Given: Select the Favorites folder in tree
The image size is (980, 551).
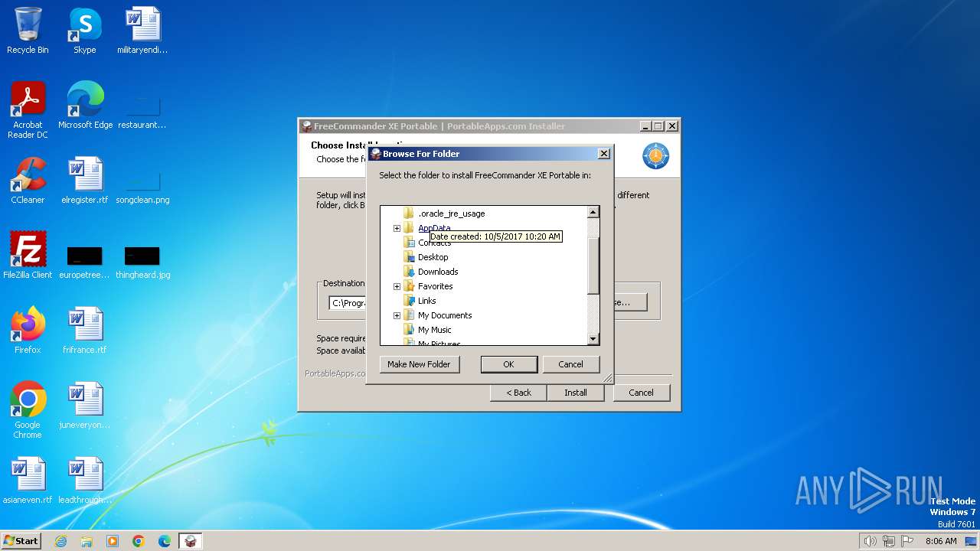Looking at the screenshot, I should (435, 286).
